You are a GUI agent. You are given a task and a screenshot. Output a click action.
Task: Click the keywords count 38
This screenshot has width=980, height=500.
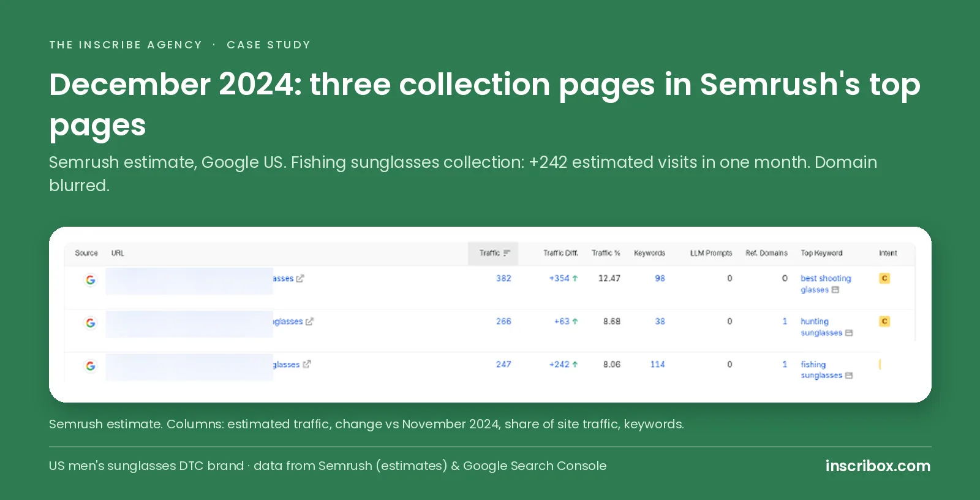(660, 321)
